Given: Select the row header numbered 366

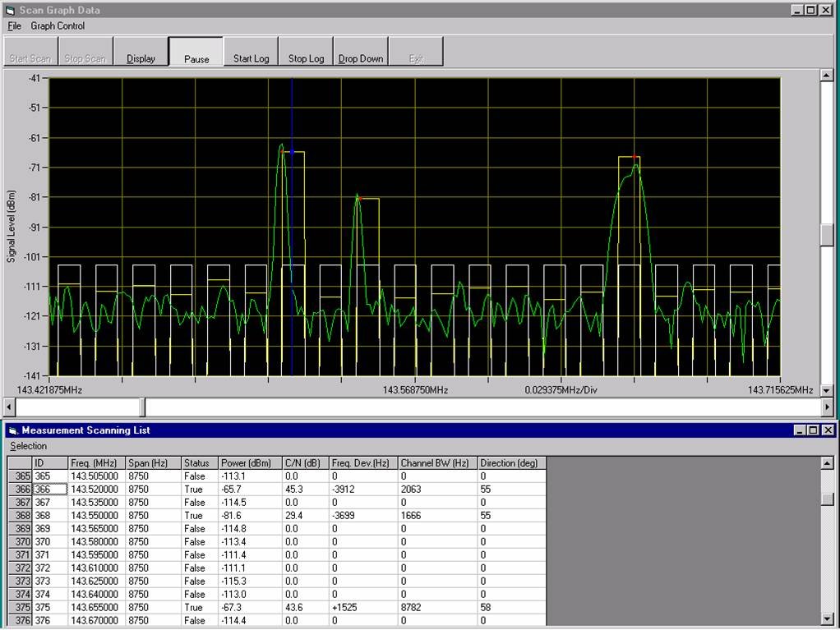Looking at the screenshot, I should coord(21,490).
